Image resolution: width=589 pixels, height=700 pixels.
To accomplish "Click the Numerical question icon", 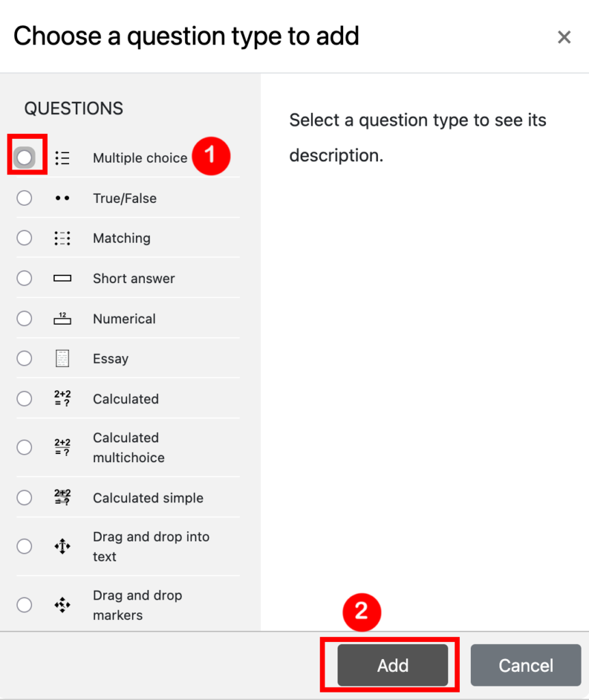I will 62,319.
